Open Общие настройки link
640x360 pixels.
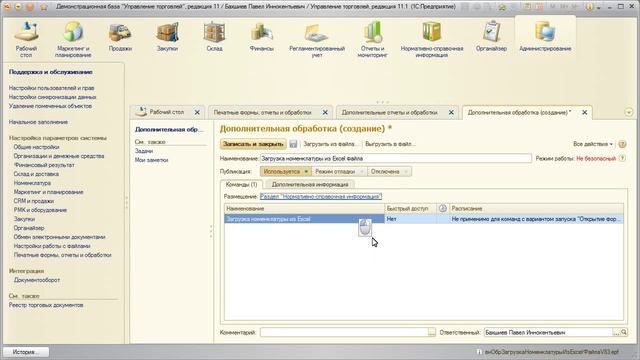pyautogui.click(x=36, y=147)
